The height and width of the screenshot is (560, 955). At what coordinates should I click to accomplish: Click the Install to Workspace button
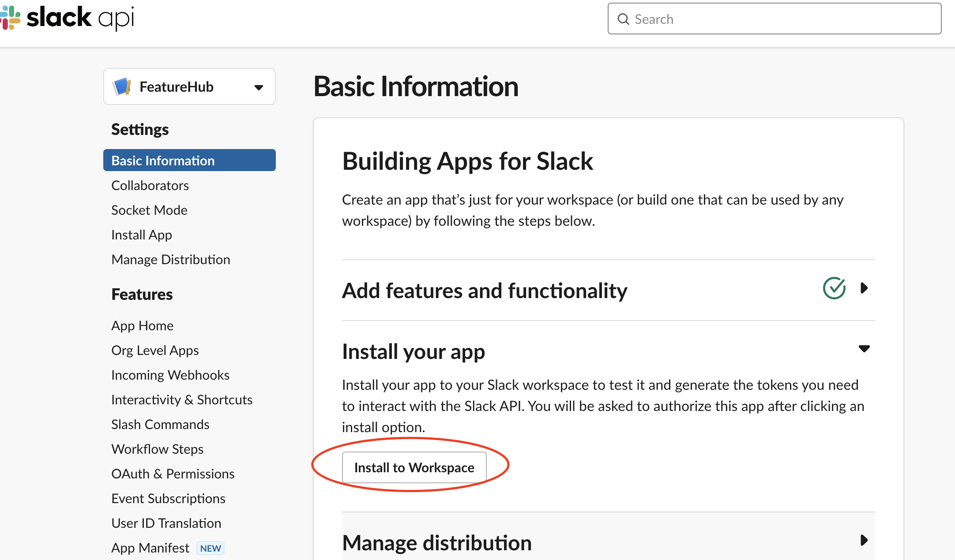pos(414,467)
